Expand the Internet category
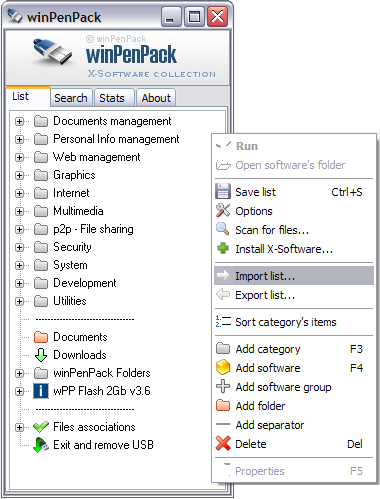Viewport: 380px width, 499px height. pyautogui.click(x=20, y=194)
